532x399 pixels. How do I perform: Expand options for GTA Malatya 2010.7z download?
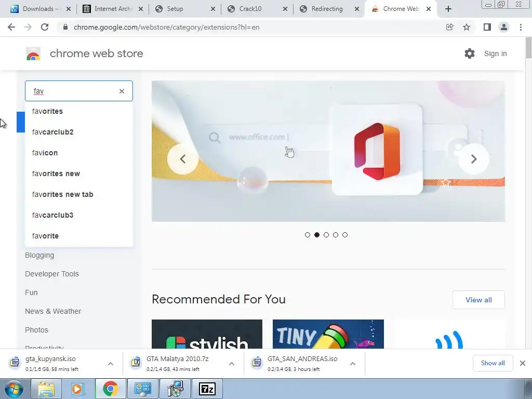click(232, 363)
